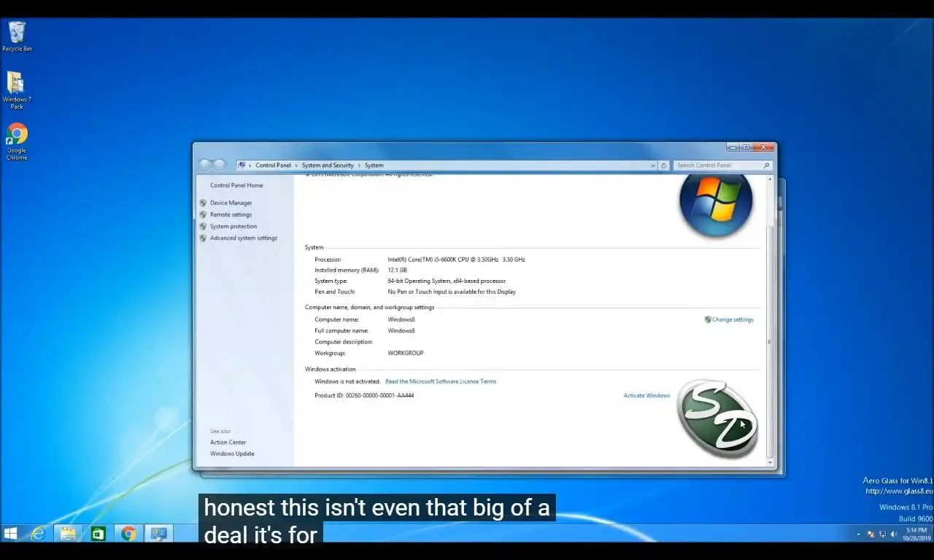Image resolution: width=934 pixels, height=560 pixels.
Task: Go to System and Security breadcrumb
Action: [x=328, y=166]
